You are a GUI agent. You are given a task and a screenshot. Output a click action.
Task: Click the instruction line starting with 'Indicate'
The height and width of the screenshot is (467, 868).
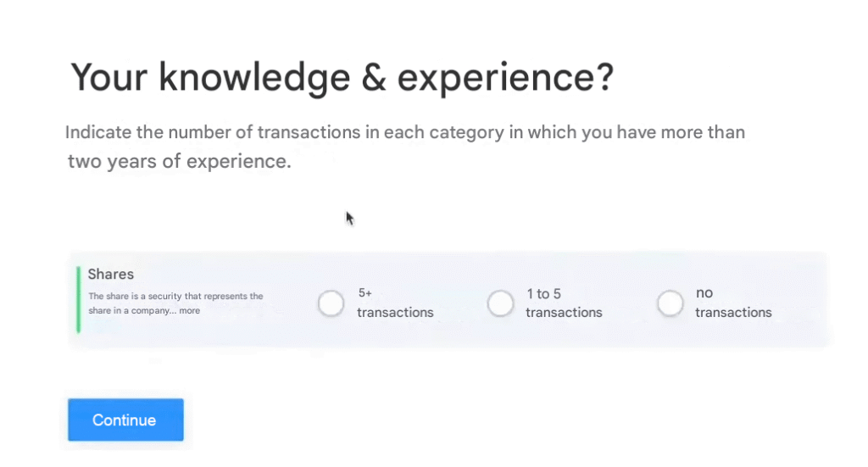pyautogui.click(x=405, y=133)
